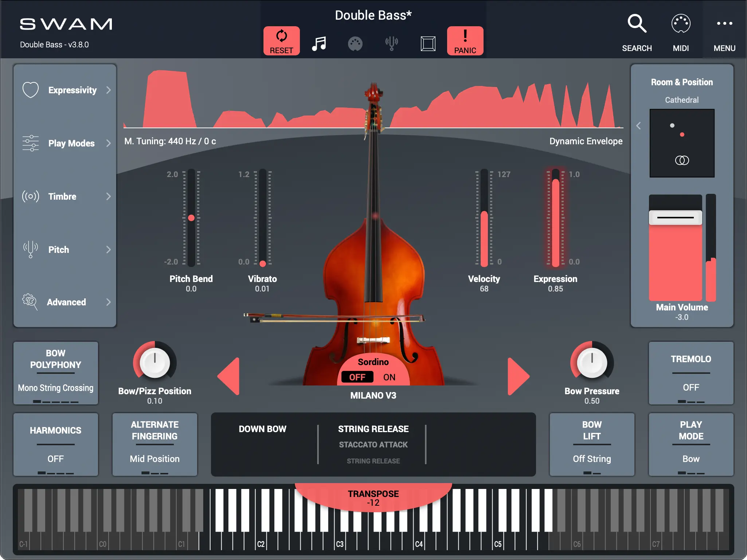The height and width of the screenshot is (560, 747).
Task: Click the square frame room icon
Action: point(428,44)
